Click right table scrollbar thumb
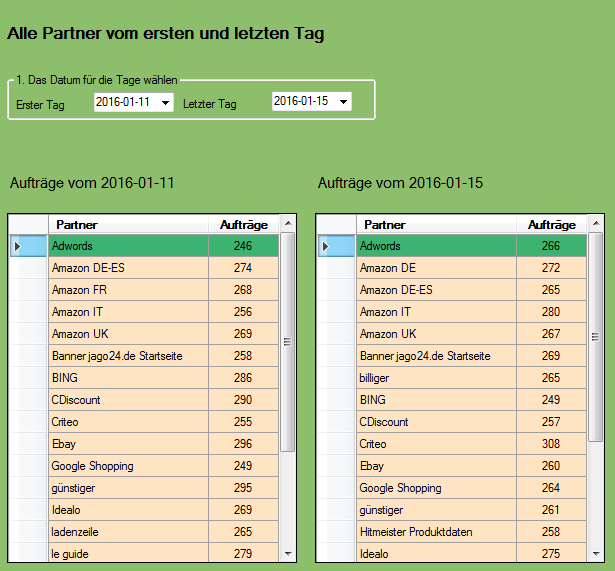Image resolution: width=615 pixels, height=571 pixels. click(x=595, y=336)
